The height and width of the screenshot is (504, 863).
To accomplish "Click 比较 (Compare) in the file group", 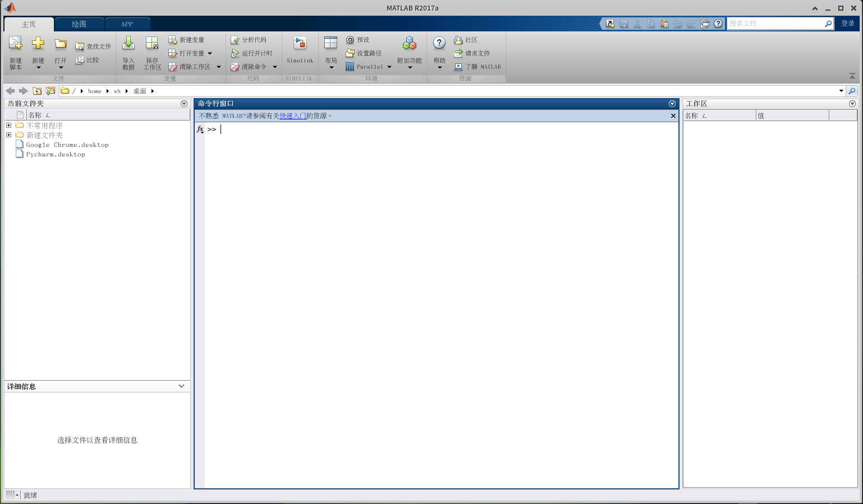I will [87, 60].
